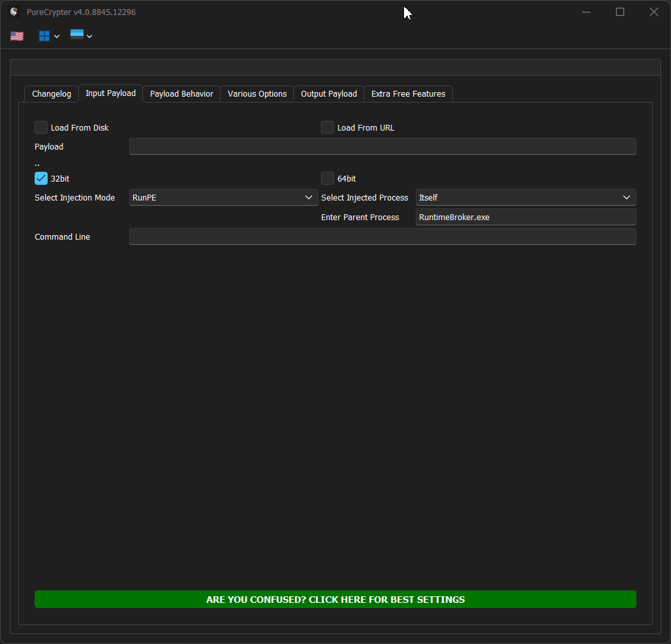This screenshot has height=644, width=671.
Task: Expand the chevron beside the Windows logo
Action: pyautogui.click(x=57, y=37)
